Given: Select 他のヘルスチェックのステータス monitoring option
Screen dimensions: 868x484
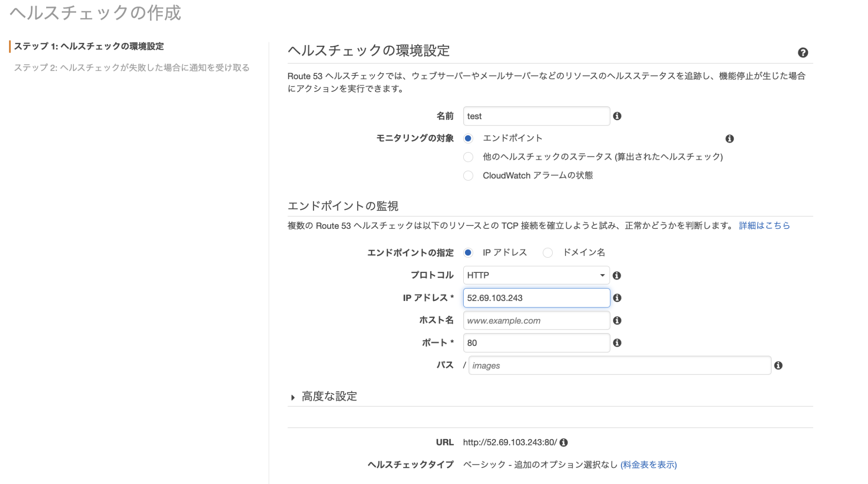Looking at the screenshot, I should (x=468, y=157).
